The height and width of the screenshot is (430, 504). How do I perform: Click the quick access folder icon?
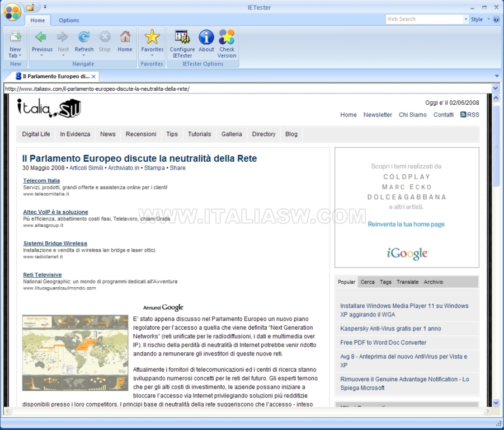click(x=31, y=7)
